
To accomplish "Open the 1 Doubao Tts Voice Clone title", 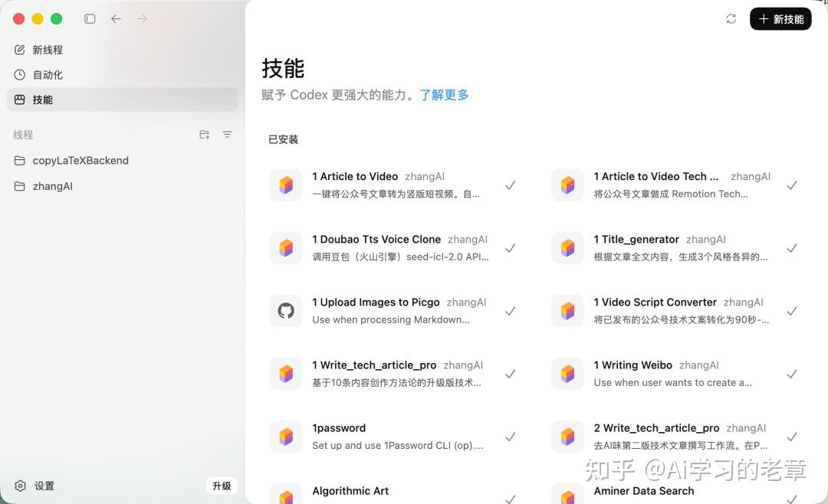I will click(376, 239).
